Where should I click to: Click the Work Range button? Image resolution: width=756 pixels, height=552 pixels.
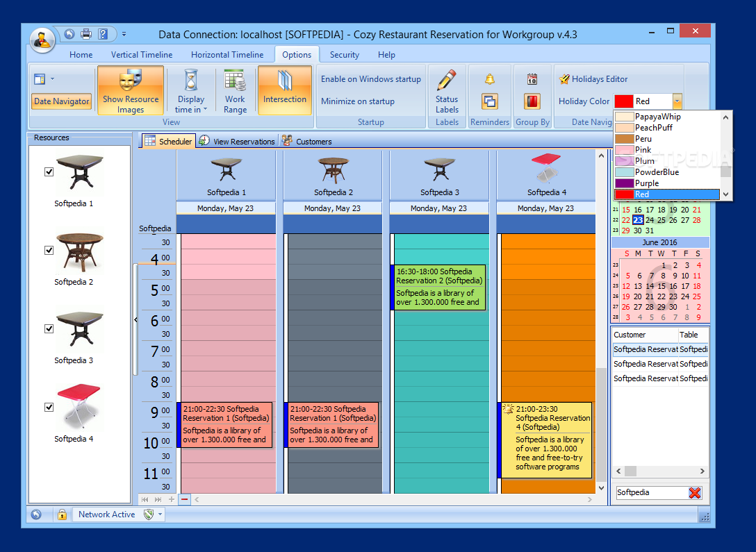(x=235, y=90)
